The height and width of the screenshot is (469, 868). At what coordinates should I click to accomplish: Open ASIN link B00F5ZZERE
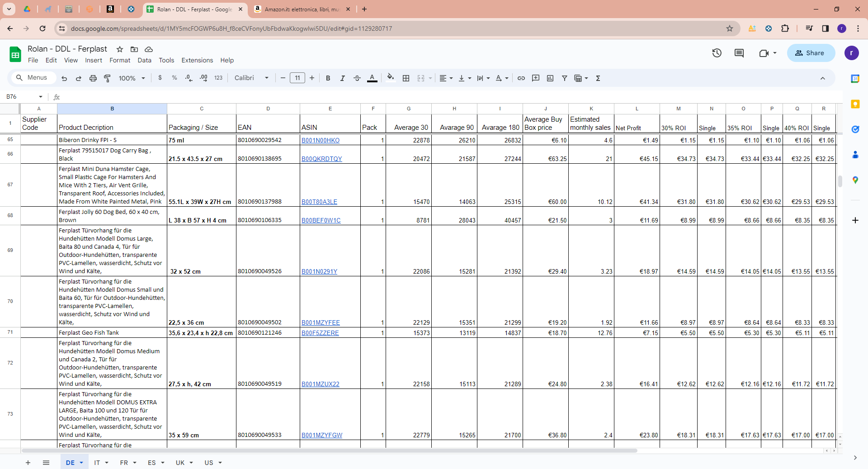click(x=320, y=333)
